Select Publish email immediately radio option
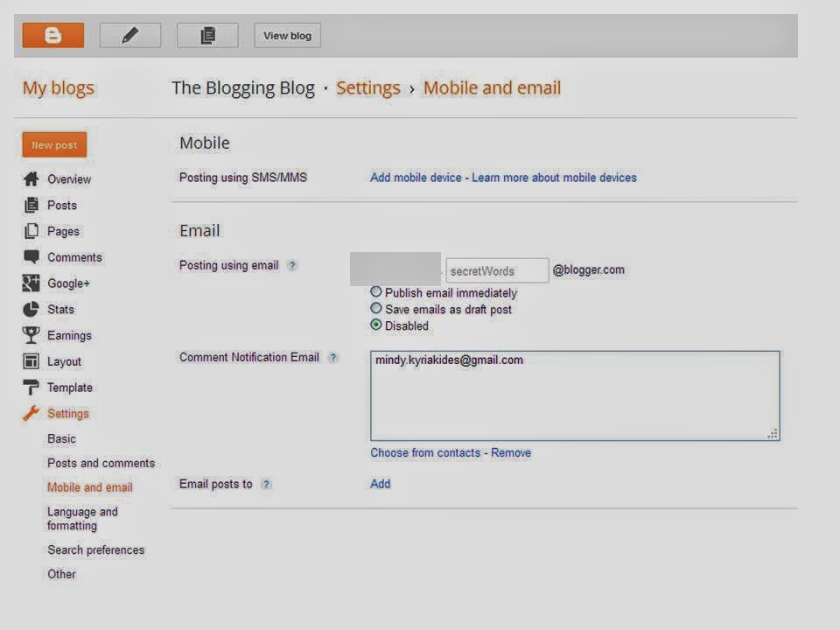This screenshot has height=630, width=840. point(376,292)
